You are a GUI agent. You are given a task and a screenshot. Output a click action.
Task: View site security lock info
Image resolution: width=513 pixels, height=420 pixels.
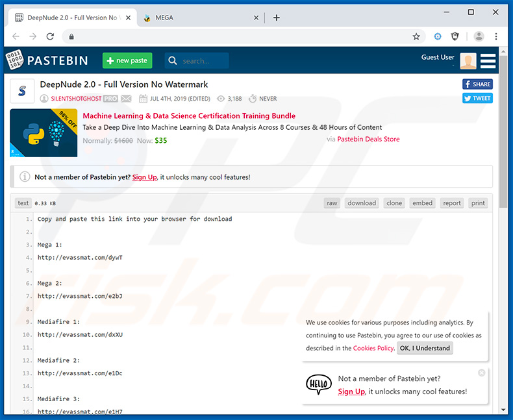[x=71, y=36]
